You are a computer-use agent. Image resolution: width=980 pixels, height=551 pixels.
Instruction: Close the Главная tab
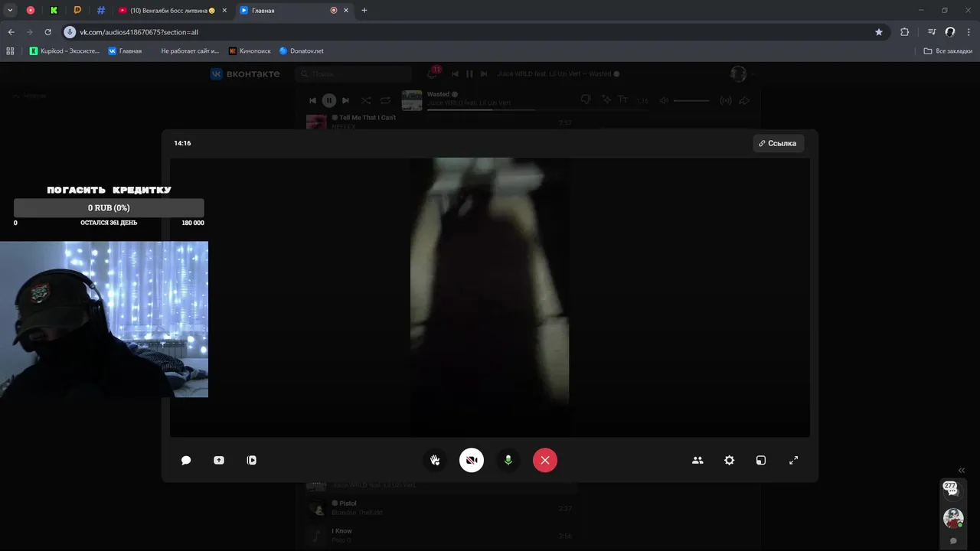(x=347, y=11)
